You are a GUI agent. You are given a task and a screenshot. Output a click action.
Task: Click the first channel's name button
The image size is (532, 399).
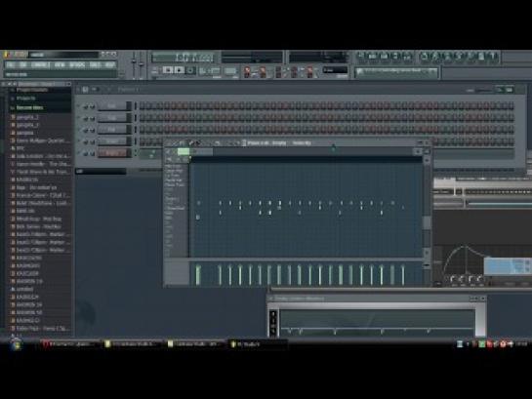pos(112,106)
